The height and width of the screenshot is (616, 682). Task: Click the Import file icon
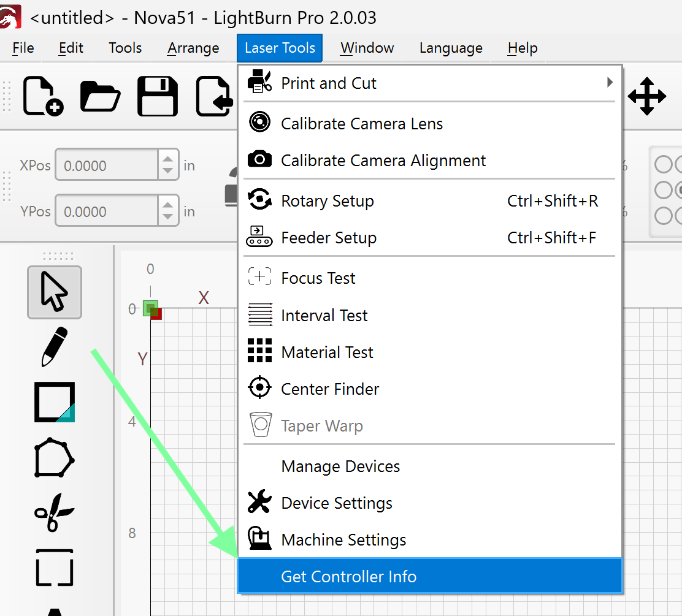click(x=214, y=96)
